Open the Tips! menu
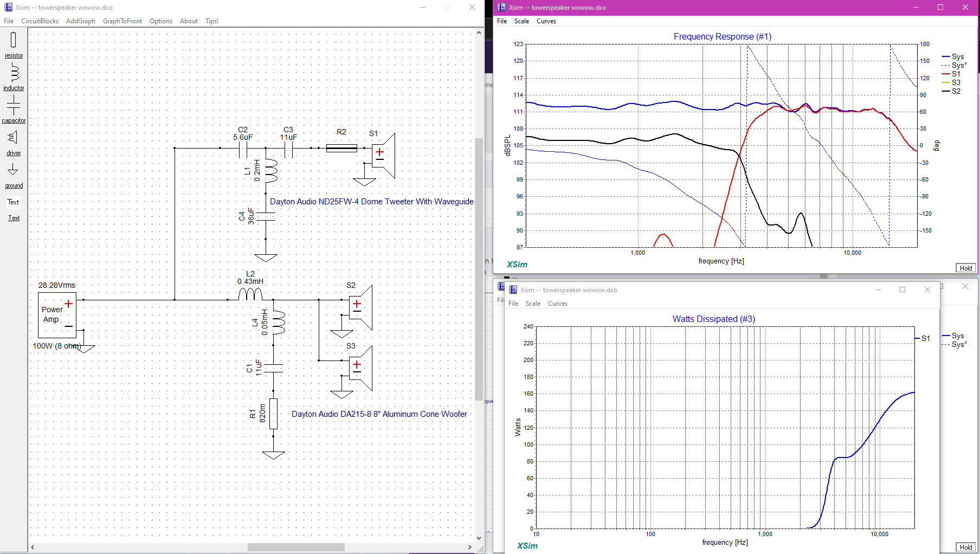Screen dimensions: 980x554 point(212,21)
